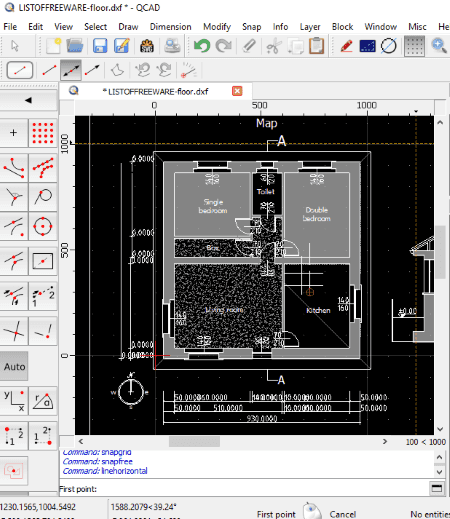The image size is (450, 519).
Task: Click the close polygon option icon
Action: (117, 70)
